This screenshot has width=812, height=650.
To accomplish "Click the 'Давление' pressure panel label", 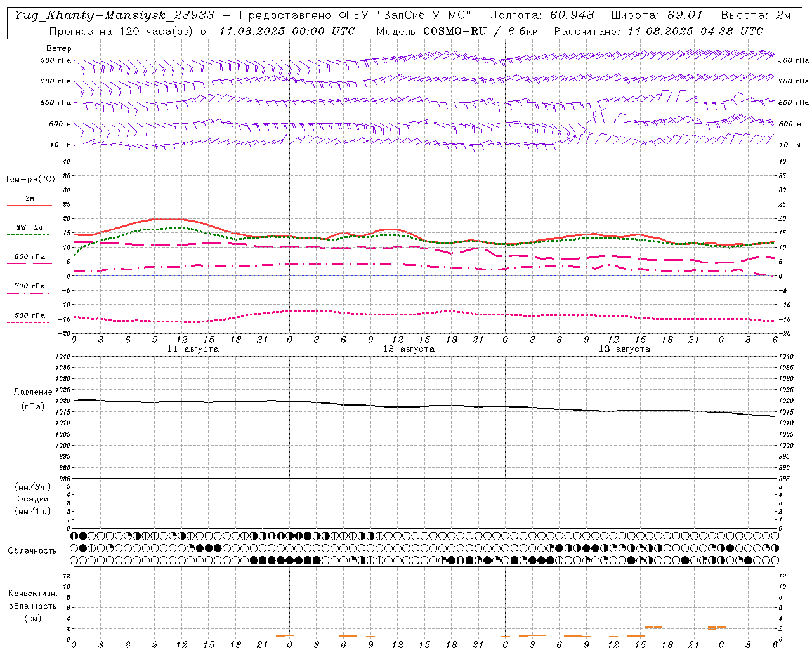I will [x=33, y=392].
